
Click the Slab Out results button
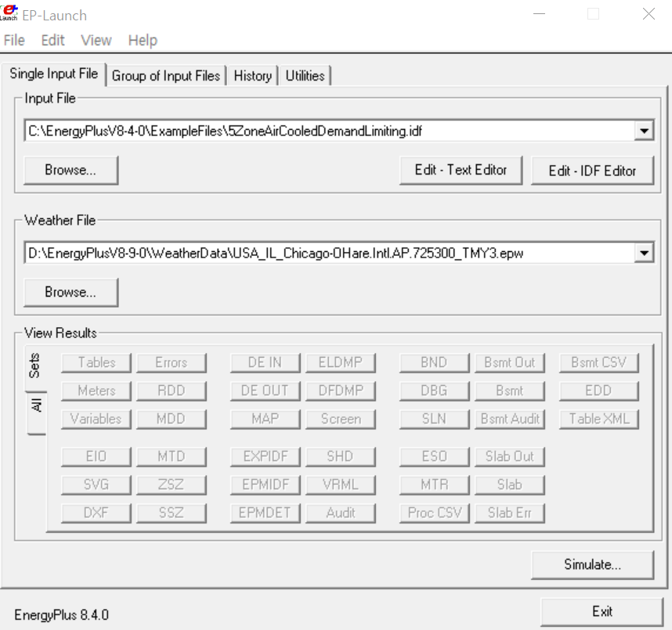[x=510, y=456]
